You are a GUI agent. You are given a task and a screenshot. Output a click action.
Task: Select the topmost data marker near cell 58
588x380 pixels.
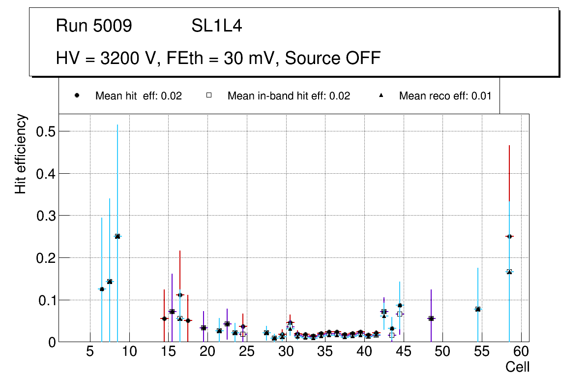click(509, 236)
